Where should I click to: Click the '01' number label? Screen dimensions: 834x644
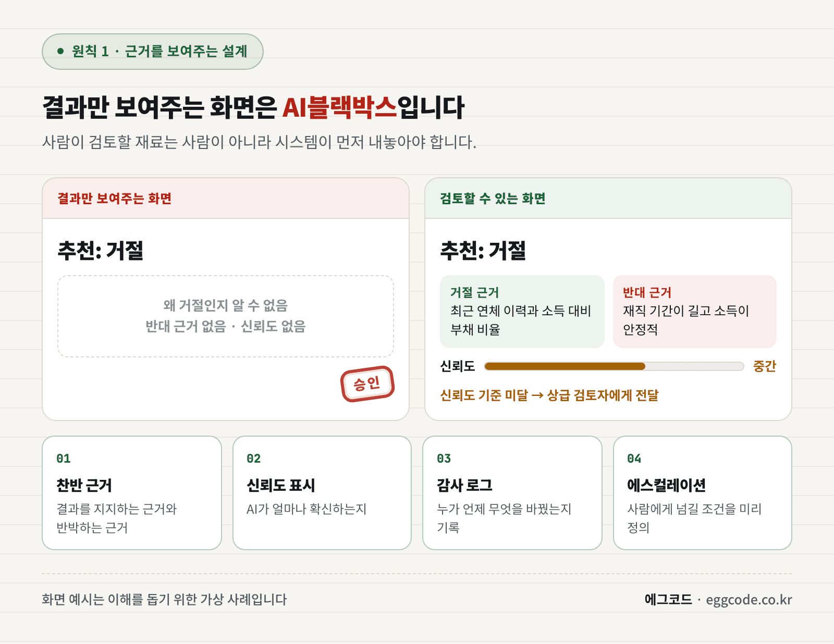point(64,459)
